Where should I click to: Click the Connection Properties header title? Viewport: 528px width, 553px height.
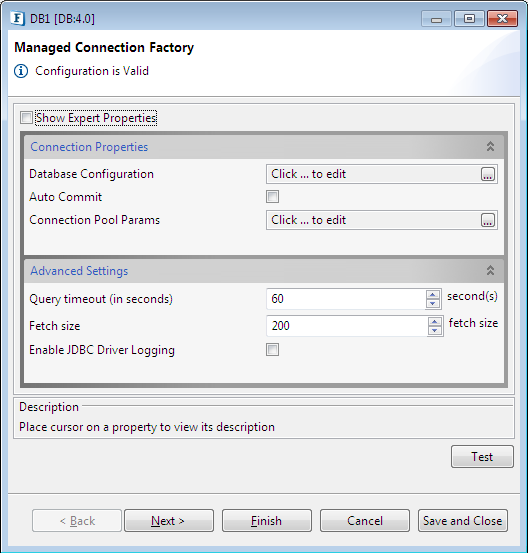click(x=89, y=147)
